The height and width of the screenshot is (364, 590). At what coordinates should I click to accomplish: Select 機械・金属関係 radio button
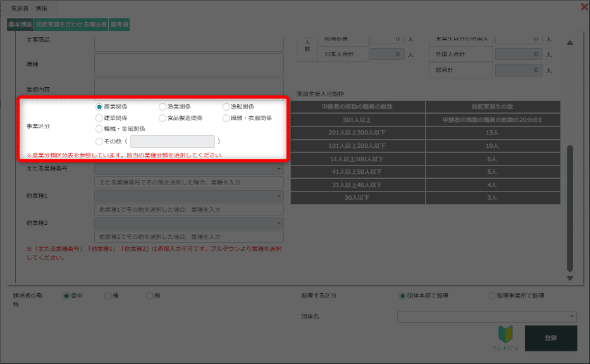(x=99, y=128)
